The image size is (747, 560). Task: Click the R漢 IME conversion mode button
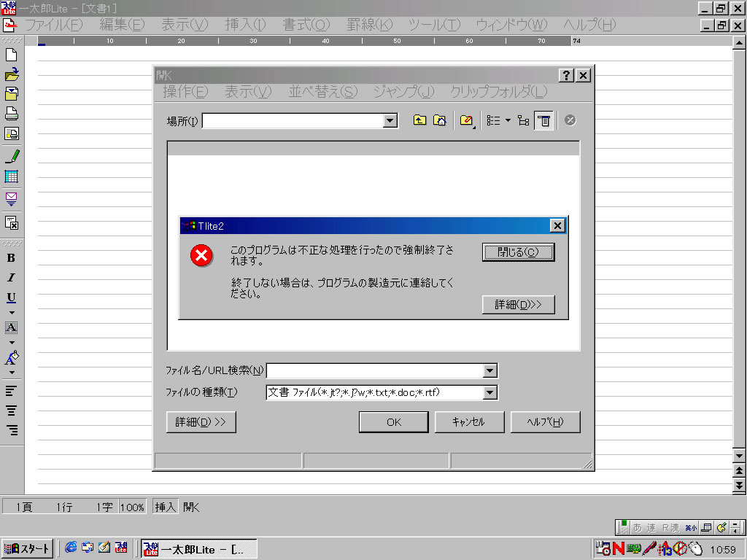tap(671, 528)
